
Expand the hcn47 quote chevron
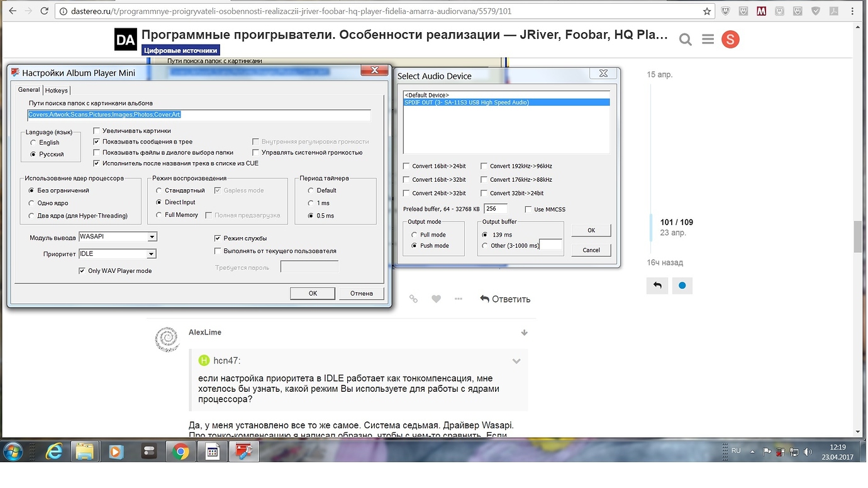point(516,361)
